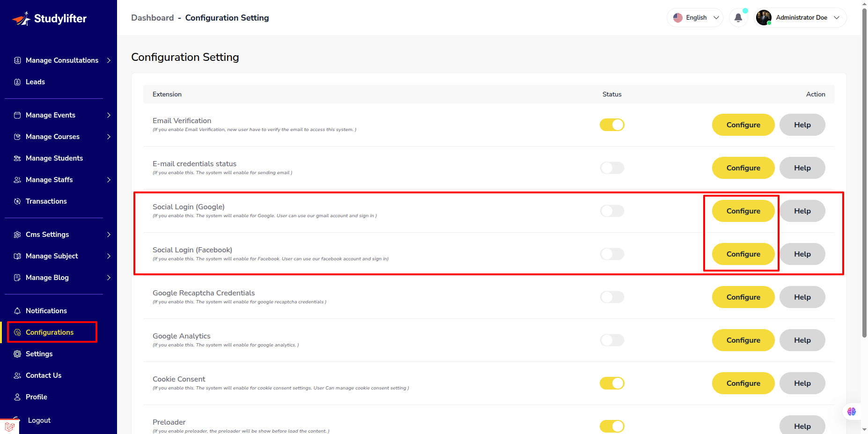This screenshot has width=868, height=434.
Task: Expand the Manage Courses chevron
Action: pyautogui.click(x=109, y=137)
